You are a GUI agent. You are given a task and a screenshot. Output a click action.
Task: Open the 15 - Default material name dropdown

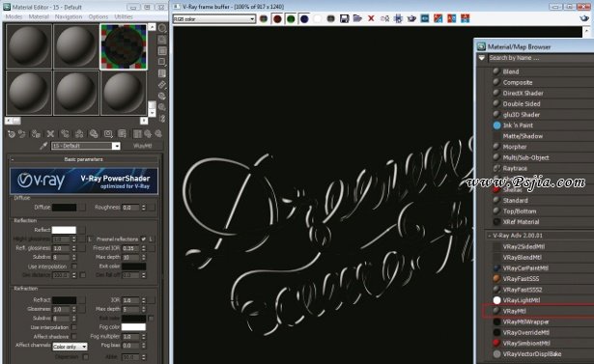86,146
